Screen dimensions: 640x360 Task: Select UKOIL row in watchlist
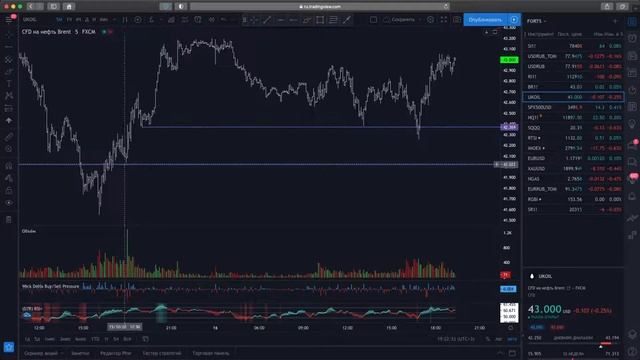click(x=573, y=97)
